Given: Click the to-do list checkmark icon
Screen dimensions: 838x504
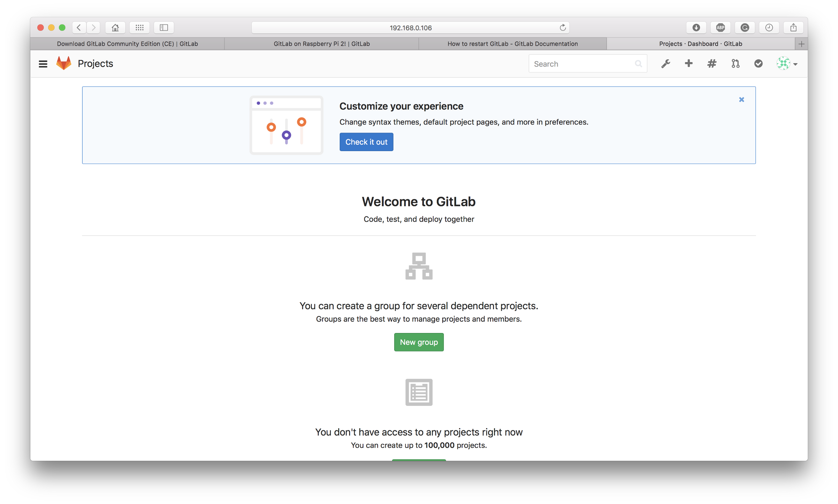Looking at the screenshot, I should [758, 64].
